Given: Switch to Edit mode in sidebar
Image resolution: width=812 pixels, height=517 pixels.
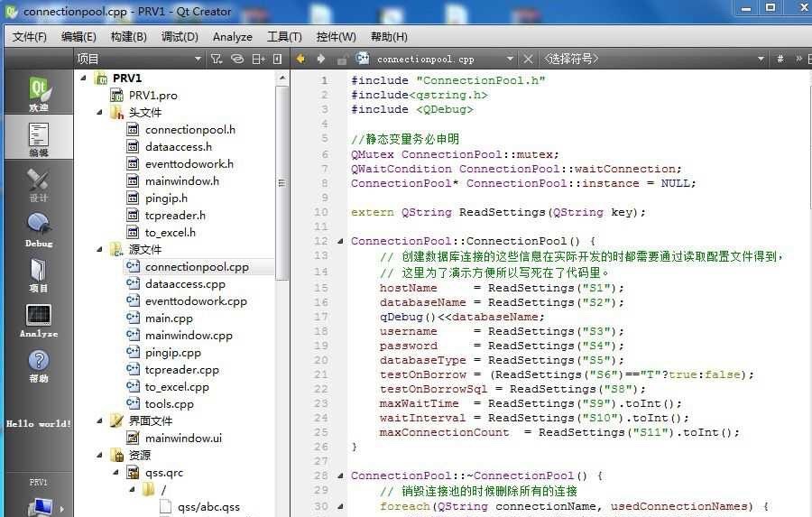Looking at the screenshot, I should [38, 138].
